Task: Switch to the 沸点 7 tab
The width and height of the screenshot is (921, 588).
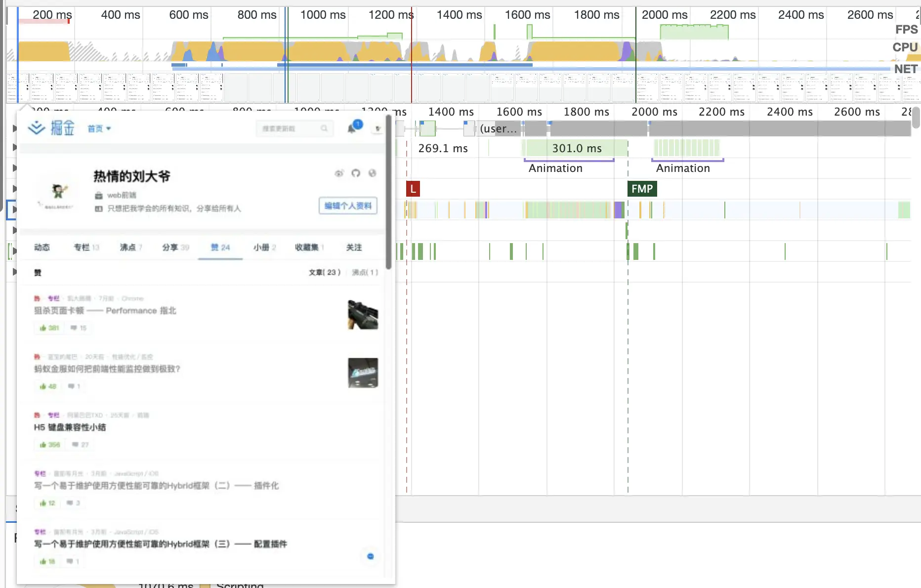Action: [131, 248]
